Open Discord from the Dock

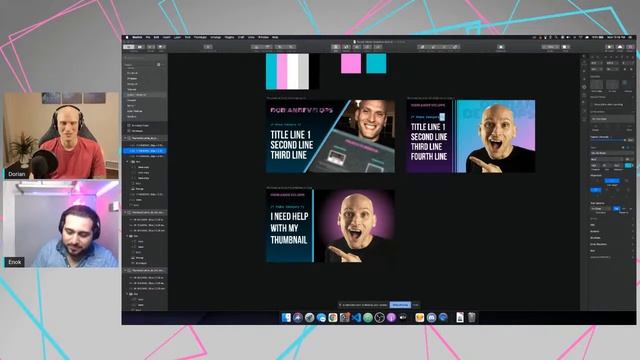(431, 318)
